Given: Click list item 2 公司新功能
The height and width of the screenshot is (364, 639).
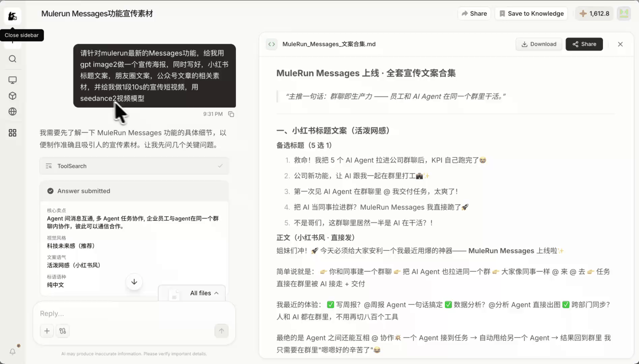Looking at the screenshot, I should click(362, 176).
